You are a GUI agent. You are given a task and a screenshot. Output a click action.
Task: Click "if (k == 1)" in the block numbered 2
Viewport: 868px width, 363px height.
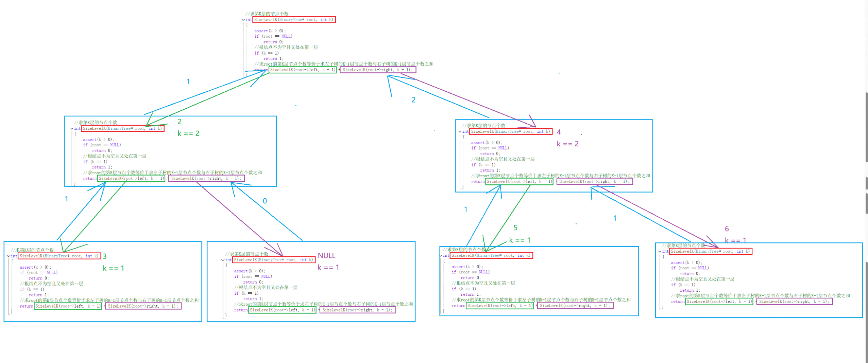(x=95, y=162)
